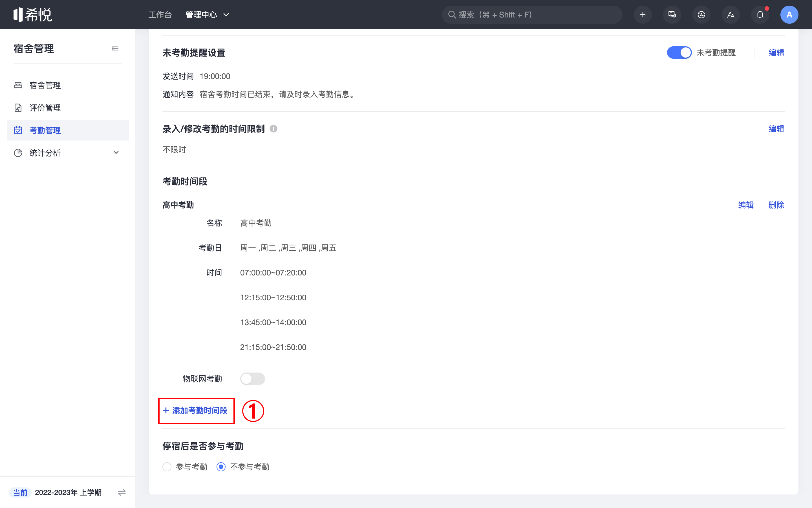Click 2022-2023年 上学期 semester label
Screen dimensions: 812x508
click(x=68, y=492)
